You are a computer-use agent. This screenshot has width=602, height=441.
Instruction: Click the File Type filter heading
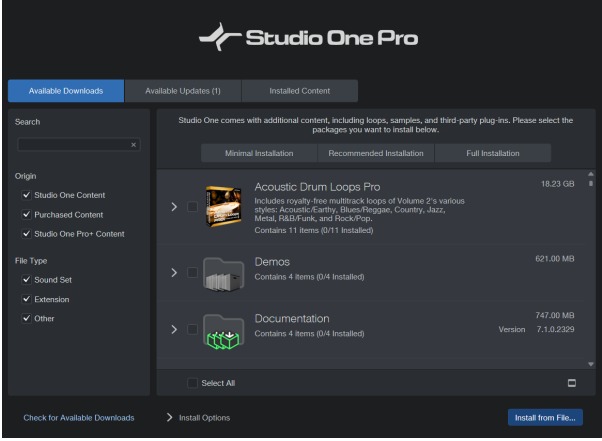click(x=31, y=261)
